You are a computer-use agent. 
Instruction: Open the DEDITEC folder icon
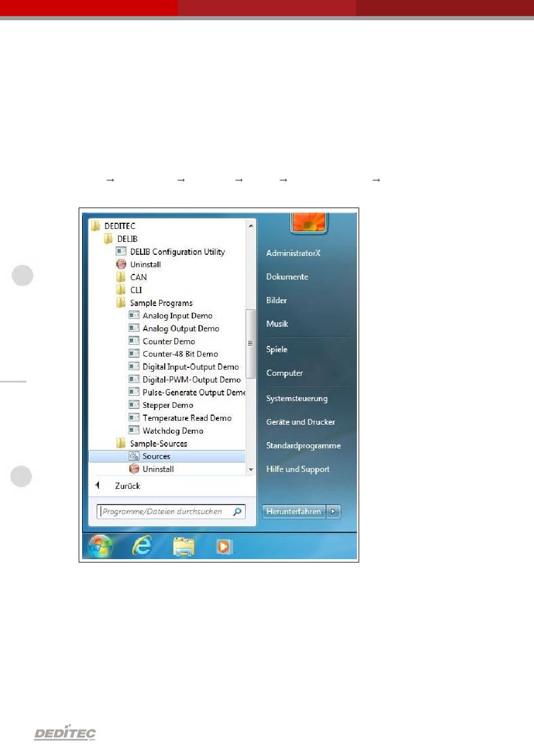pyautogui.click(x=96, y=226)
